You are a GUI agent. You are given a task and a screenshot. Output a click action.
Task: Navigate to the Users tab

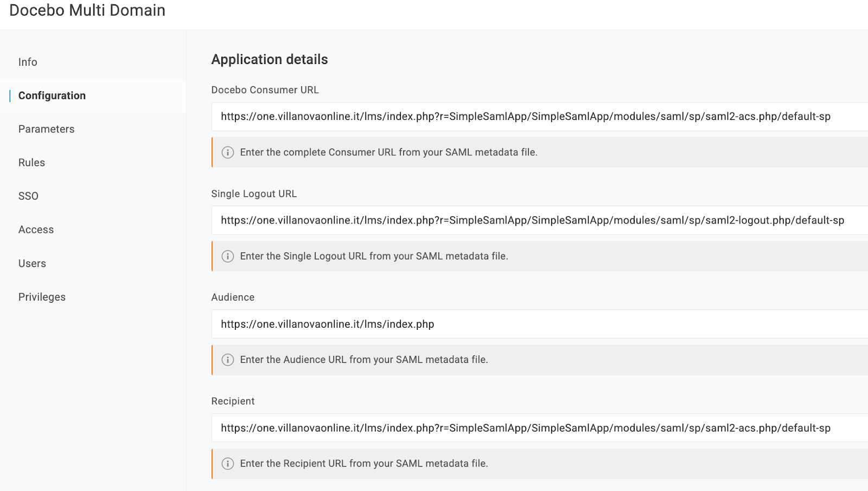click(32, 263)
